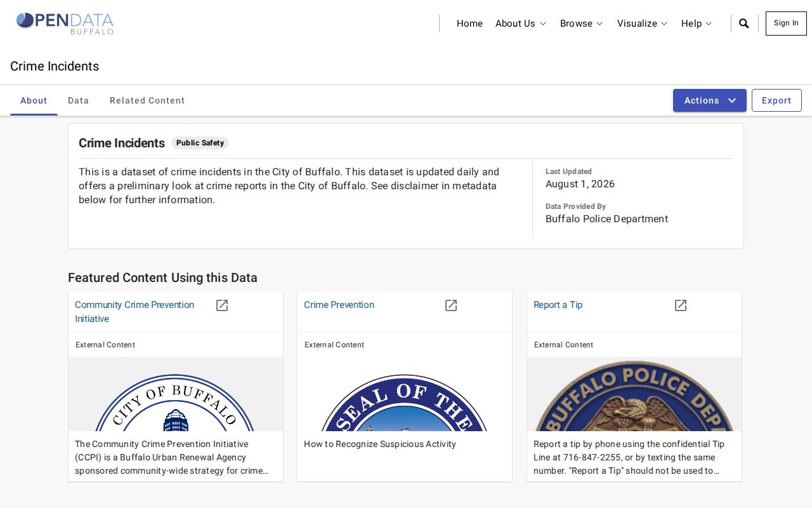
Task: Open the Report a Tip link
Action: pos(558,305)
